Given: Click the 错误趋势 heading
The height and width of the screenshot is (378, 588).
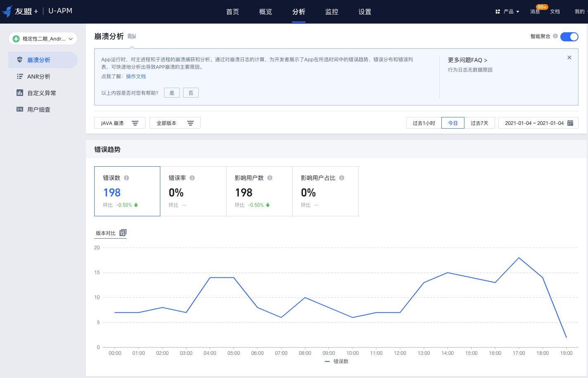Looking at the screenshot, I should tap(107, 149).
